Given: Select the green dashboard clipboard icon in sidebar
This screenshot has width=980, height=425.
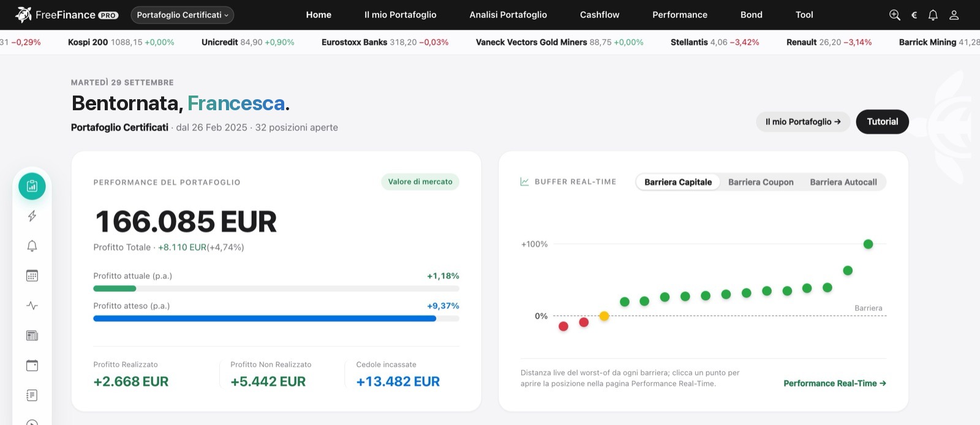Looking at the screenshot, I should pyautogui.click(x=32, y=186).
